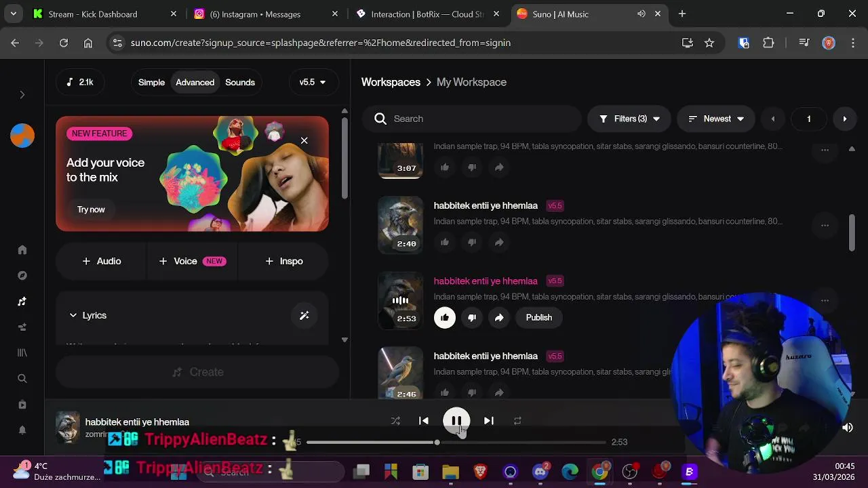Open the Discord taskbar icon
Image resolution: width=868 pixels, height=488 pixels.
(x=540, y=472)
